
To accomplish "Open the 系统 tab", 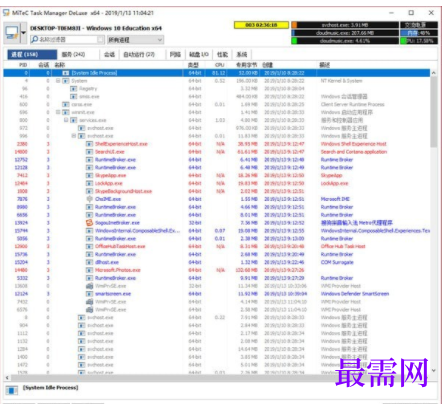I will pyautogui.click(x=242, y=54).
